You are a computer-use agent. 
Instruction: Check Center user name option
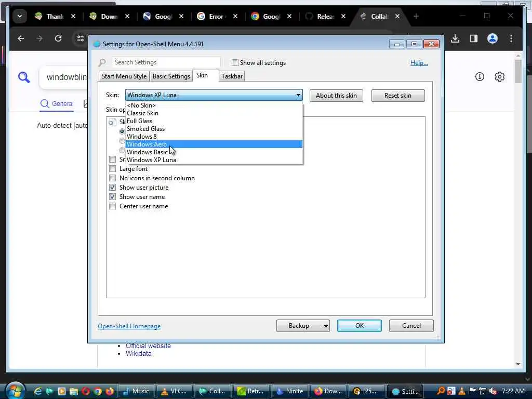tap(113, 206)
